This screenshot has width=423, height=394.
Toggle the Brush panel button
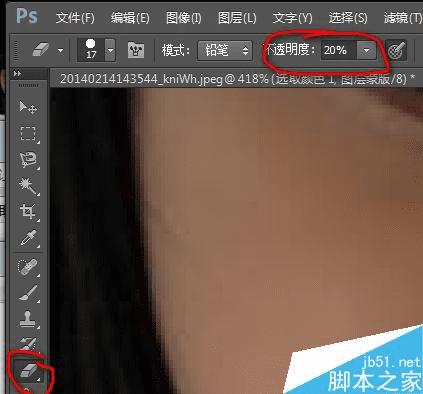(136, 50)
